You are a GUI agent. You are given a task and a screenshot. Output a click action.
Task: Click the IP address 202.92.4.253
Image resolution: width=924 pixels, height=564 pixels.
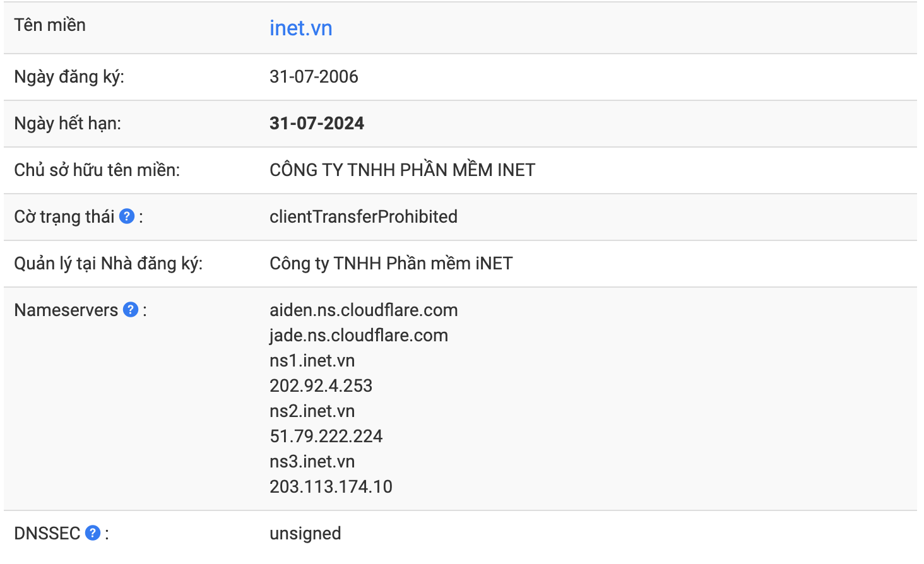(321, 385)
